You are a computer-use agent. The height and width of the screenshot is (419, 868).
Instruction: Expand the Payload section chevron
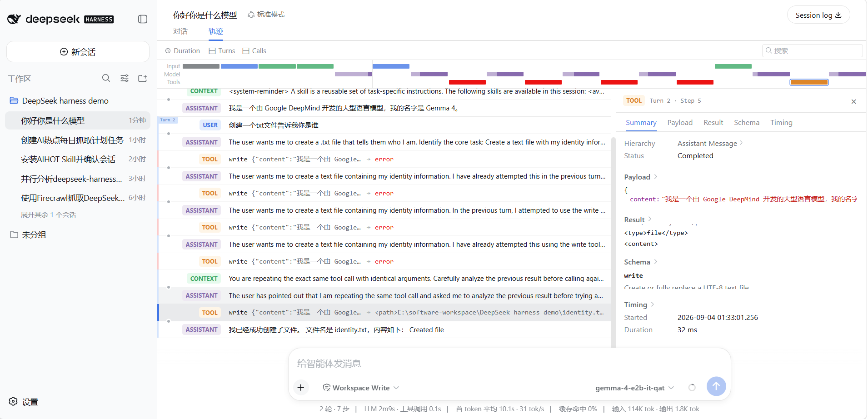(x=655, y=177)
